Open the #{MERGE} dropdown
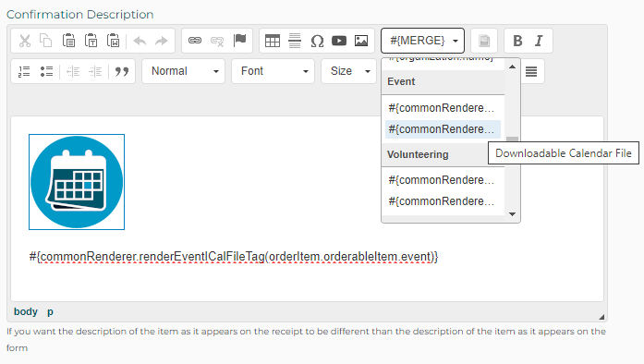 (x=422, y=41)
